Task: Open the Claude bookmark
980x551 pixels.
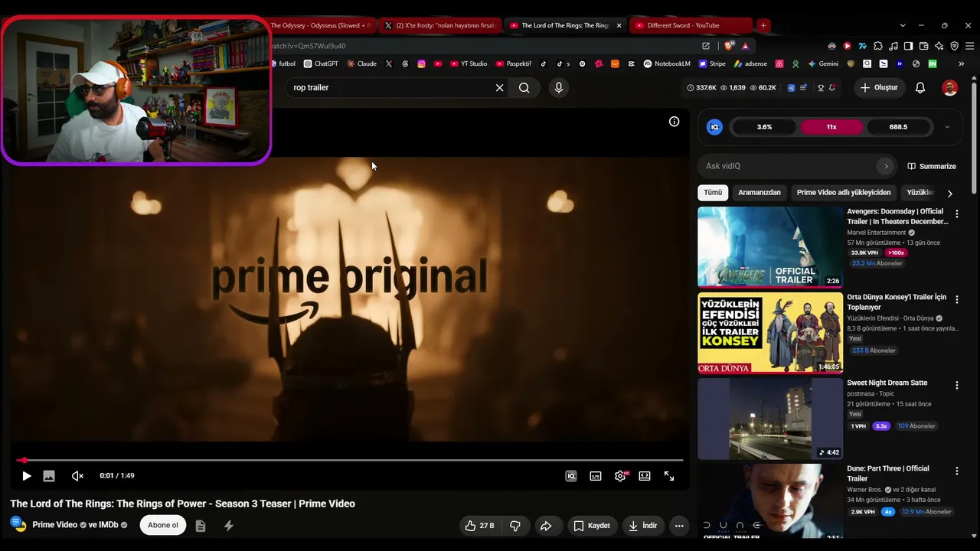Action: (361, 64)
